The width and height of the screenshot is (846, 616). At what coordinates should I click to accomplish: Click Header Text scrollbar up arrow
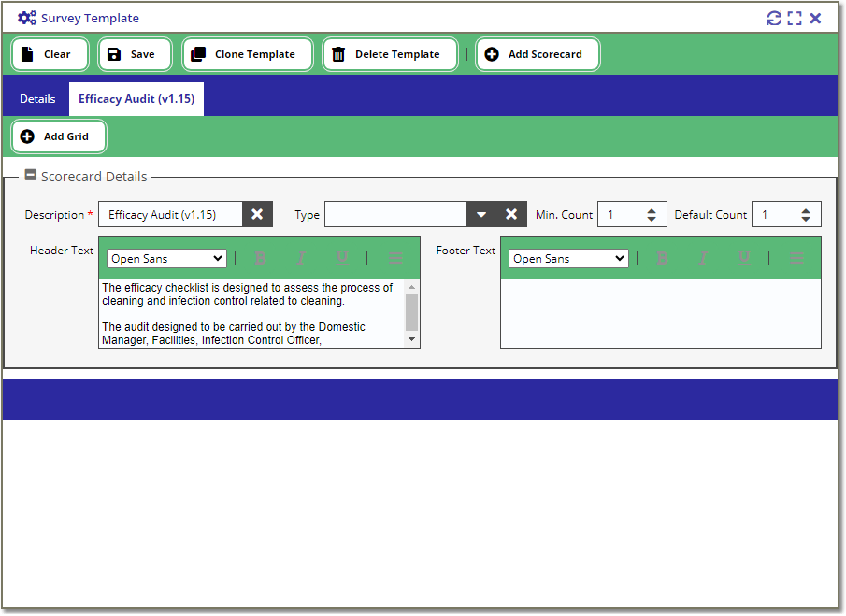point(411,287)
